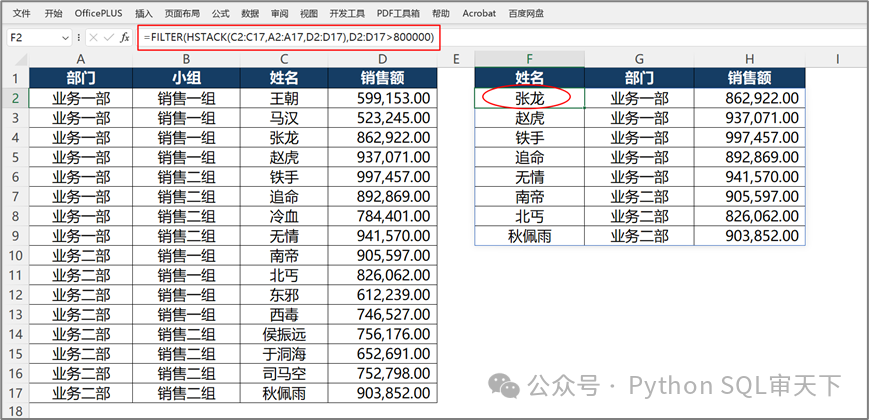Click the 部门 header cell in column A
Screen dimensions: 869x420
pos(81,78)
